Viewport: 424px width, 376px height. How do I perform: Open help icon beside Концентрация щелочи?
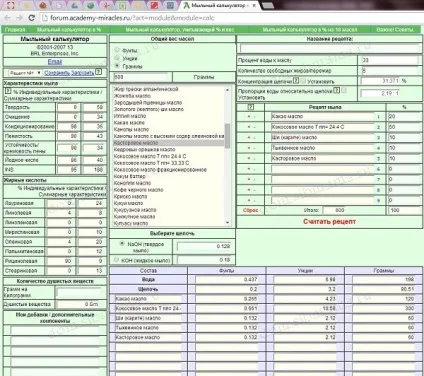(296, 80)
